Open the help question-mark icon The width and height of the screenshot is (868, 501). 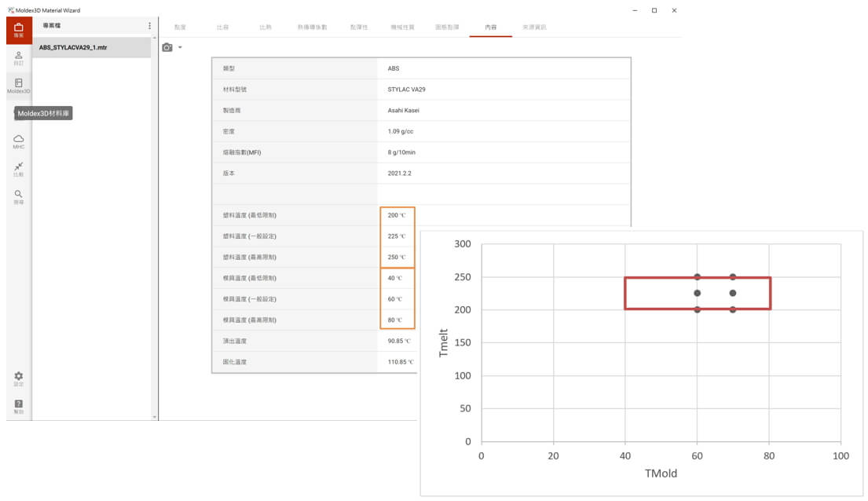(x=19, y=406)
